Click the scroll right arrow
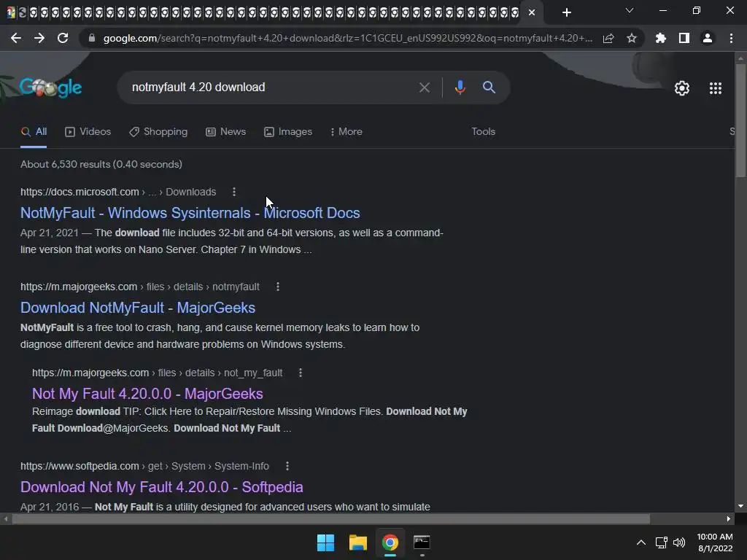The height and width of the screenshot is (560, 747). [x=729, y=519]
